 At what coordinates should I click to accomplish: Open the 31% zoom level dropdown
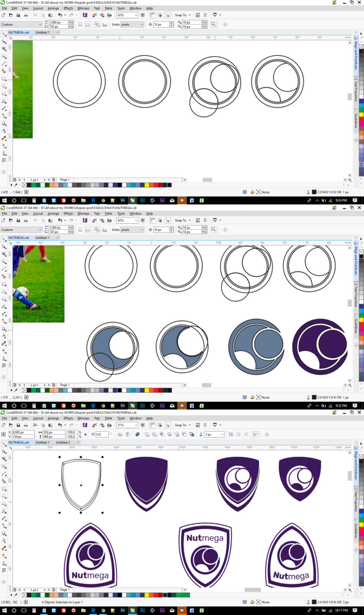coord(136,425)
